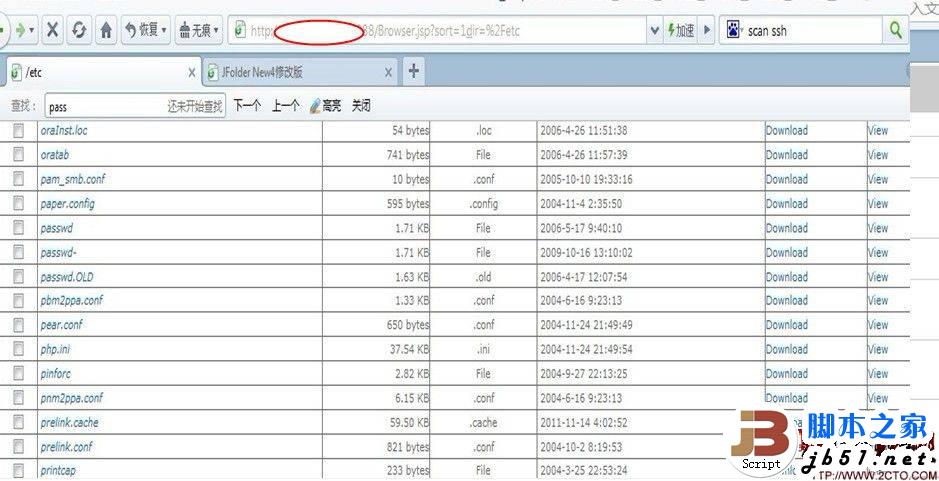This screenshot has height=481, width=939.
Task: Go to the browser home page icon
Action: click(106, 31)
